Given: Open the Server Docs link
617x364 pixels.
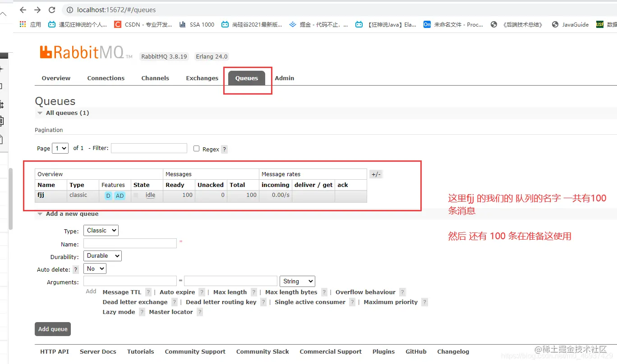Looking at the screenshot, I should pos(98,352).
